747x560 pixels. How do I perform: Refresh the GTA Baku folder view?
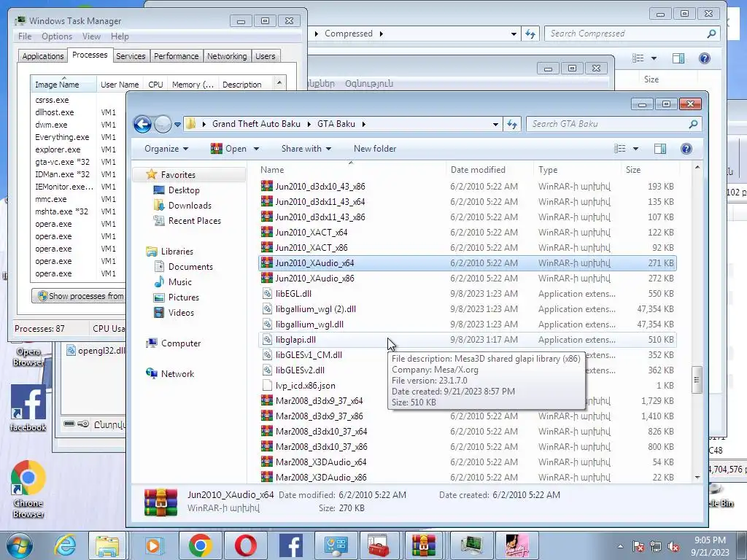[x=512, y=124]
